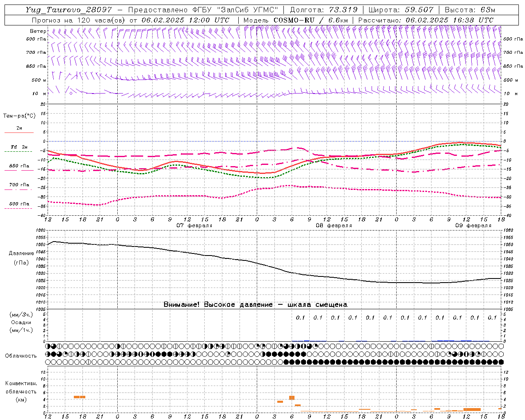Click the 'Облачность' cloudiness label
The width and height of the screenshot is (525, 420).
click(x=21, y=356)
